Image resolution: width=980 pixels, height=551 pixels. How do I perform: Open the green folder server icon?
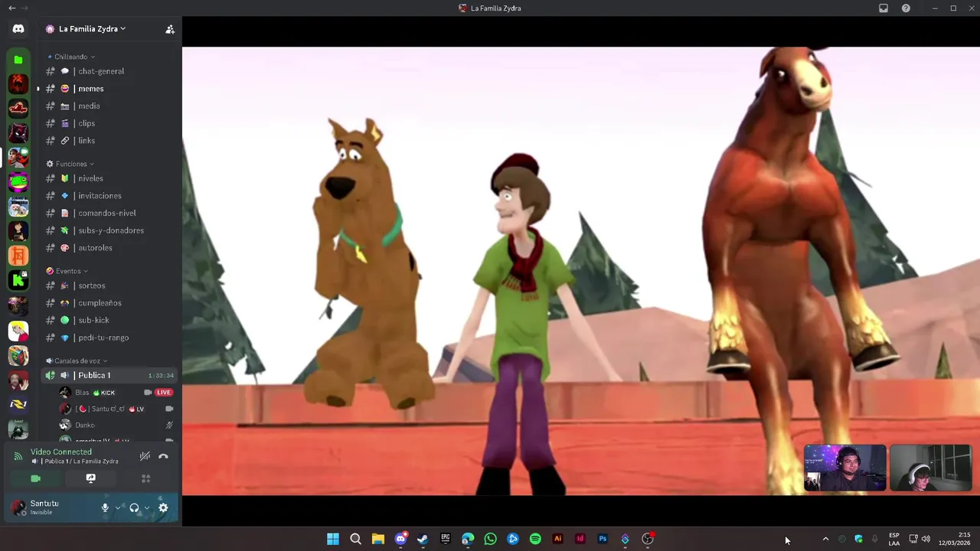pyautogui.click(x=18, y=59)
